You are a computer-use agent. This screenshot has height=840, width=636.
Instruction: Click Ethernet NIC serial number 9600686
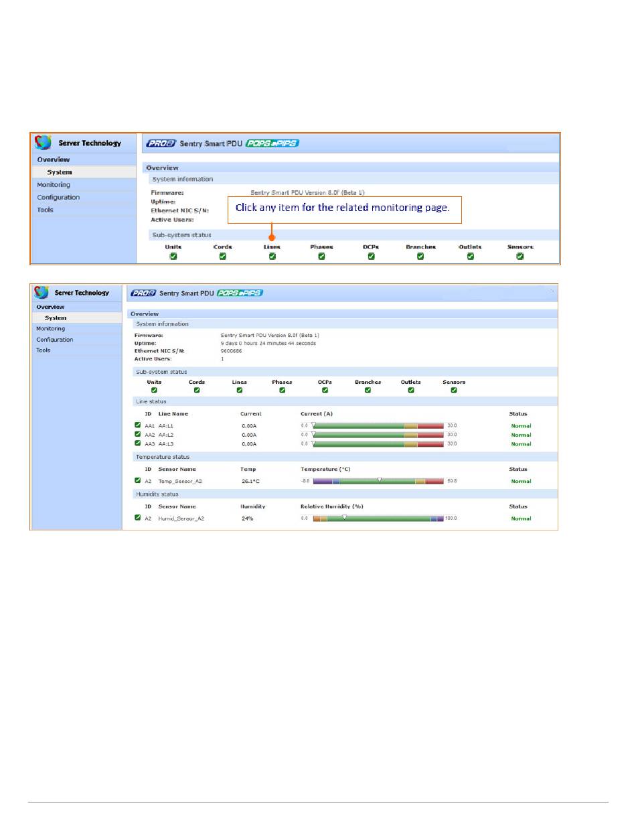pos(231,351)
